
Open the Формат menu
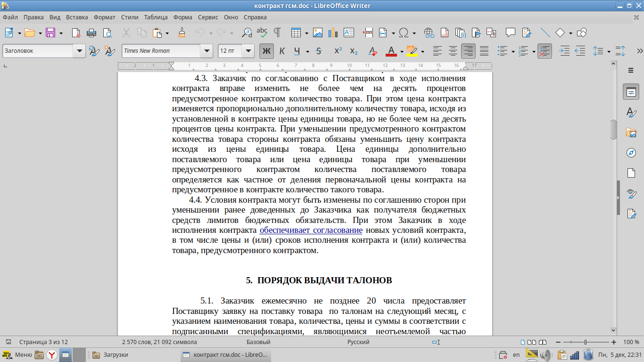[105, 17]
